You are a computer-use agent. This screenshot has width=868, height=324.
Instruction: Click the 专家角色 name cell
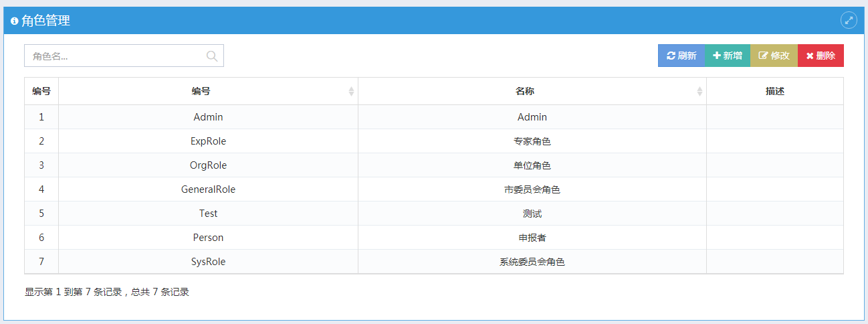[532, 141]
